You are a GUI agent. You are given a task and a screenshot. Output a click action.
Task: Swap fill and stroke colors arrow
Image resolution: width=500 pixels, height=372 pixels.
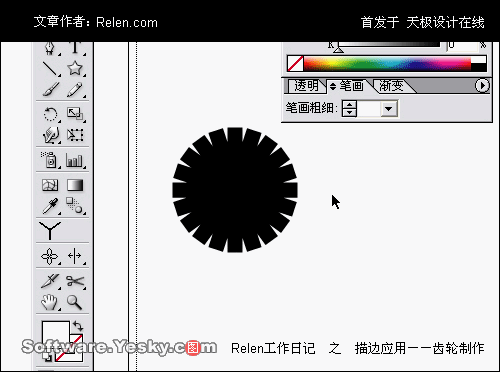pyautogui.click(x=78, y=326)
